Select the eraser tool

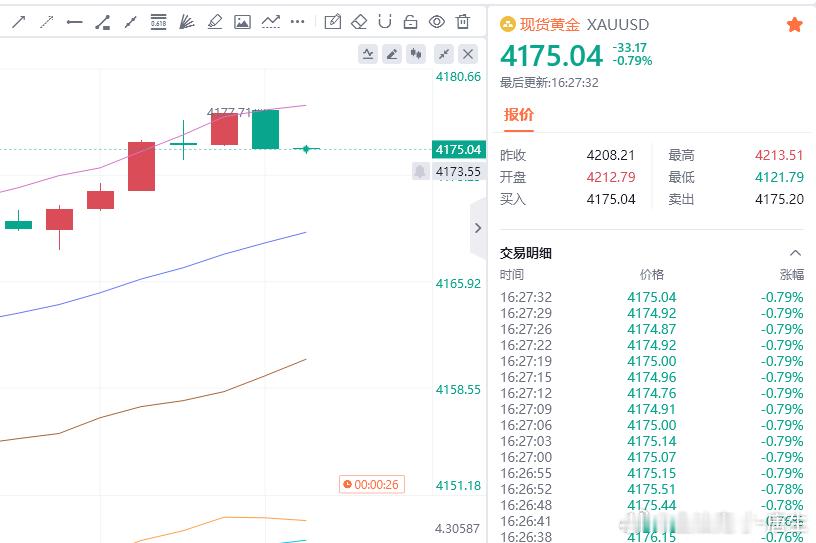359,22
